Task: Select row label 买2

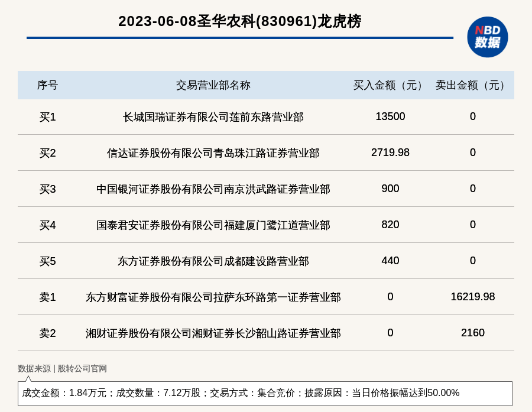Action: pos(47,153)
